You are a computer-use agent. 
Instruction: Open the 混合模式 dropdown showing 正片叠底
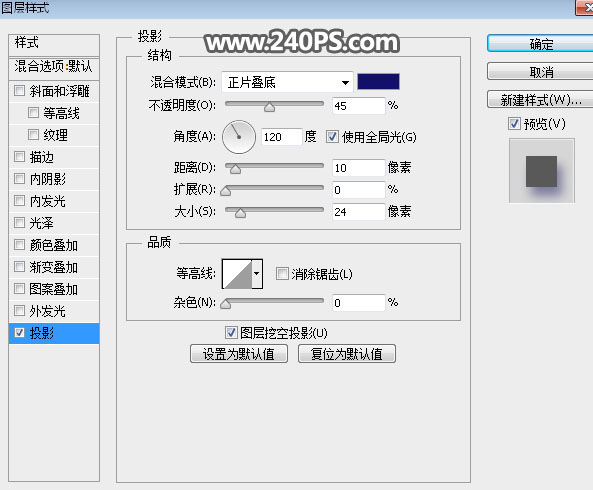(287, 82)
